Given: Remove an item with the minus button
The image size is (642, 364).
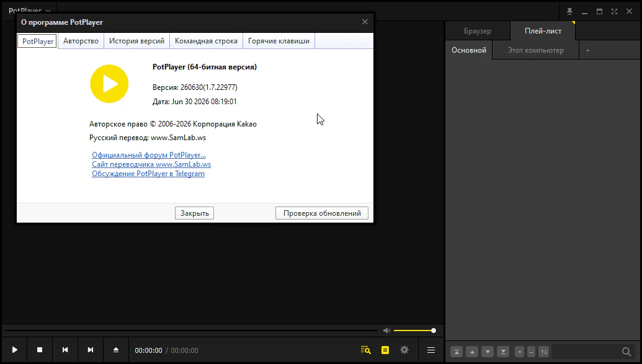Looking at the screenshot, I should [x=532, y=352].
